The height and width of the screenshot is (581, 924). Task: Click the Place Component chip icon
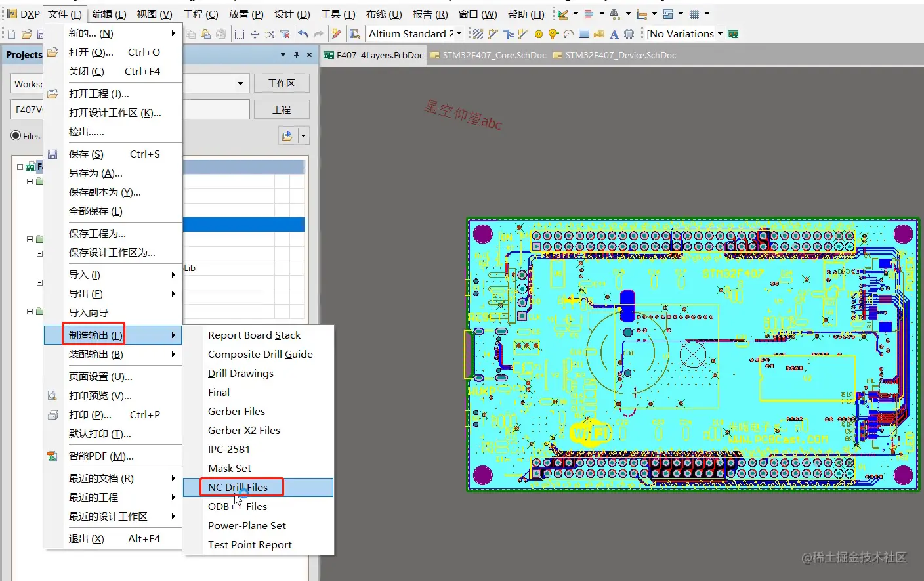pyautogui.click(x=629, y=34)
